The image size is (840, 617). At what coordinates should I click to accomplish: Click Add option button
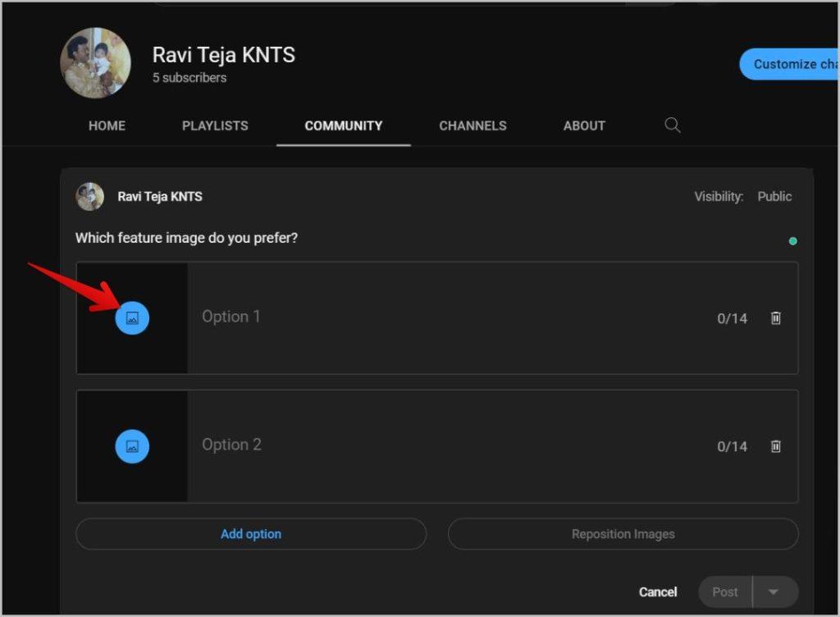(x=251, y=534)
